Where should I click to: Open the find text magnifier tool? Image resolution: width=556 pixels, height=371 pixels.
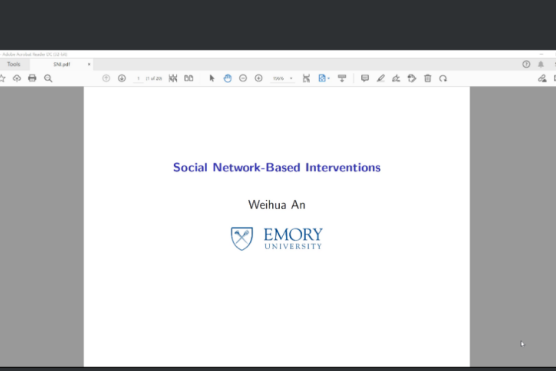[x=48, y=78]
